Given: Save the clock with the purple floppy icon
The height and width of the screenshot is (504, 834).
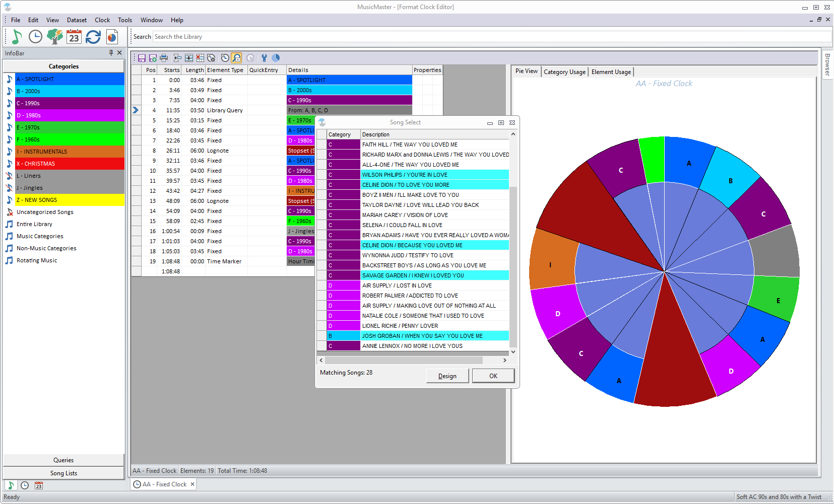Looking at the screenshot, I should 142,58.
